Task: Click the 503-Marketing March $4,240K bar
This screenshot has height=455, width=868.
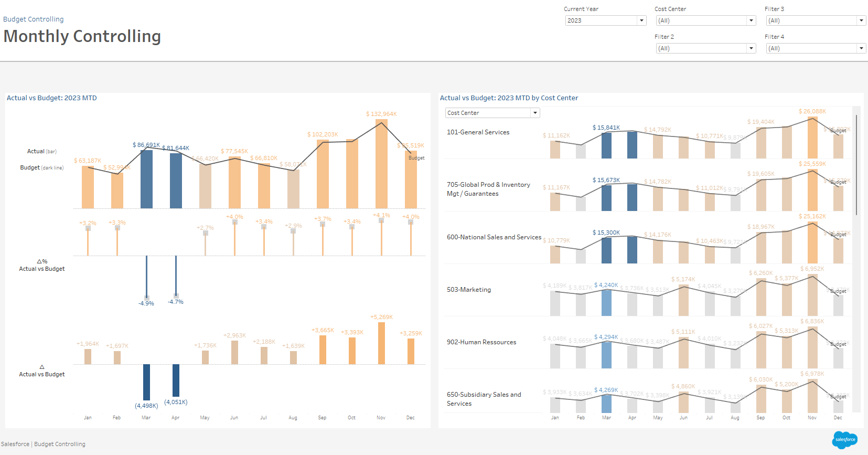Action: click(606, 303)
